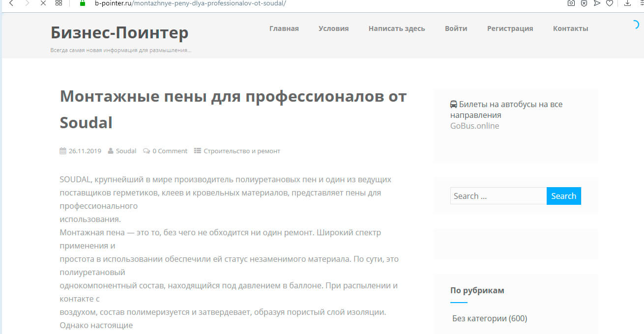The height and width of the screenshot is (334, 644).
Task: Click the green padlock security icon
Action: tap(83, 3)
